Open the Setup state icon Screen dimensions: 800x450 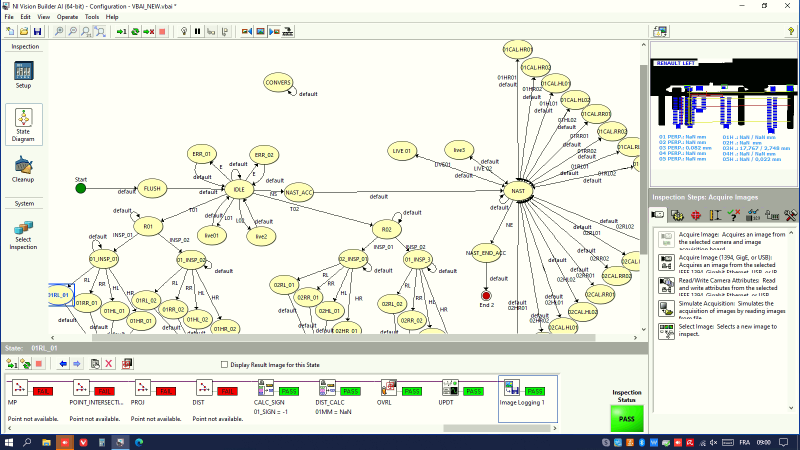pos(23,73)
